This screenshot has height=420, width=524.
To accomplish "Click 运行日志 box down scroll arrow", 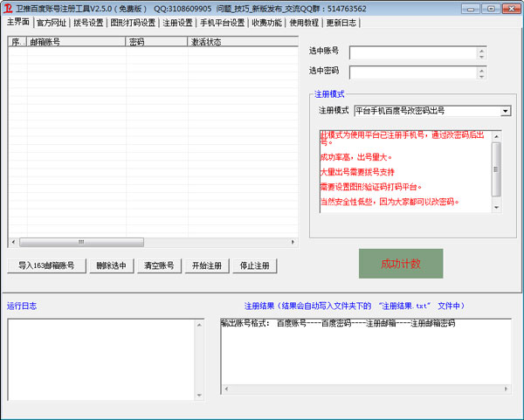I will 199,396.
